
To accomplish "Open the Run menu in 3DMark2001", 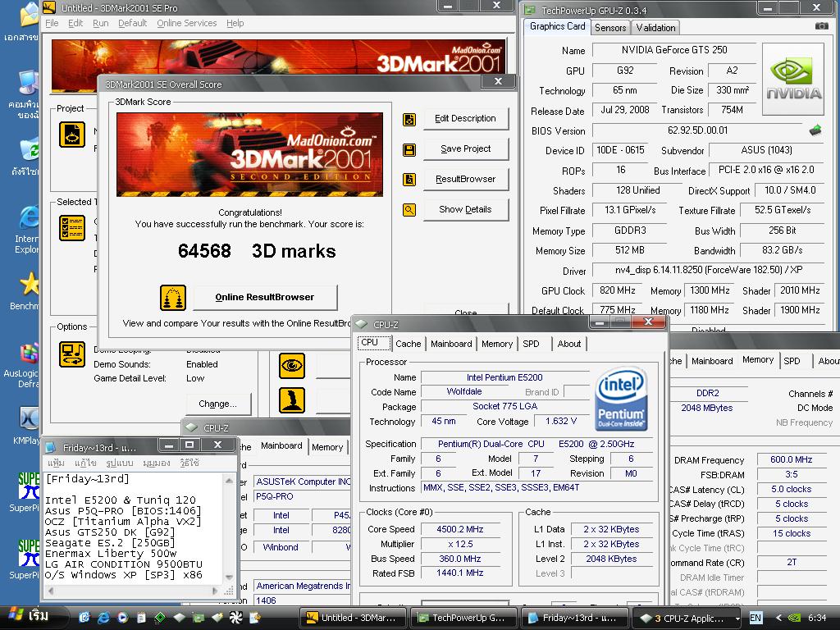I will click(x=101, y=23).
